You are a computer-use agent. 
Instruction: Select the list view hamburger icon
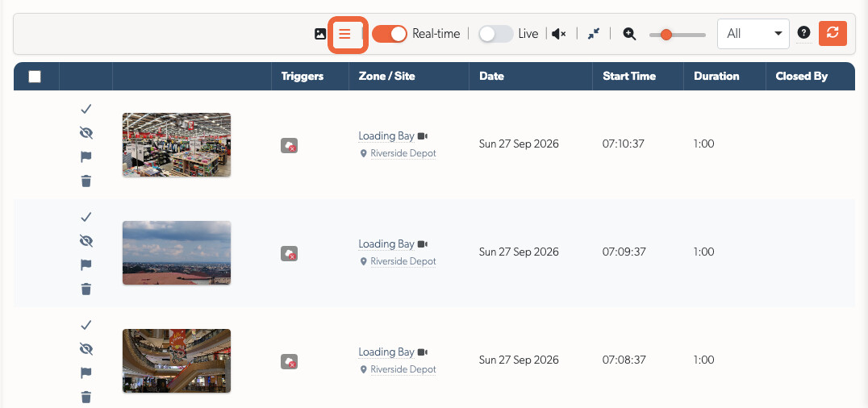(345, 35)
